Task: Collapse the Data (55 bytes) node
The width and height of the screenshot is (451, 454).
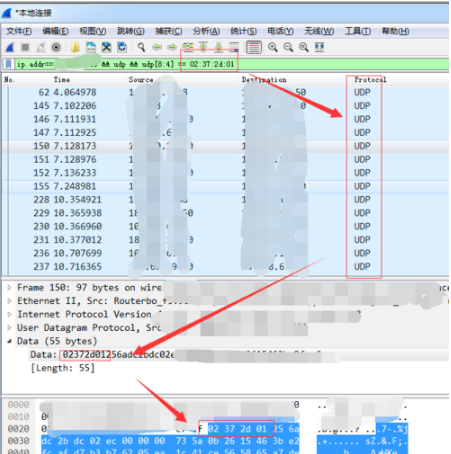Action: click(x=9, y=341)
